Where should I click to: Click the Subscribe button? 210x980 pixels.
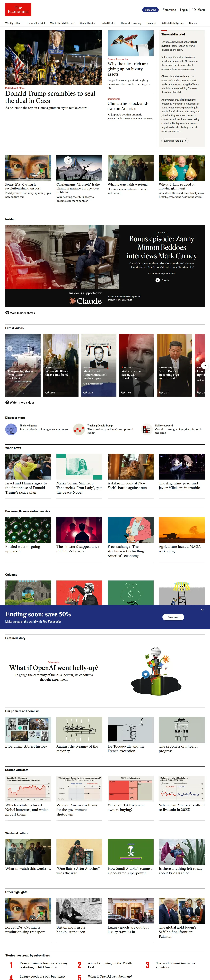[x=150, y=10]
